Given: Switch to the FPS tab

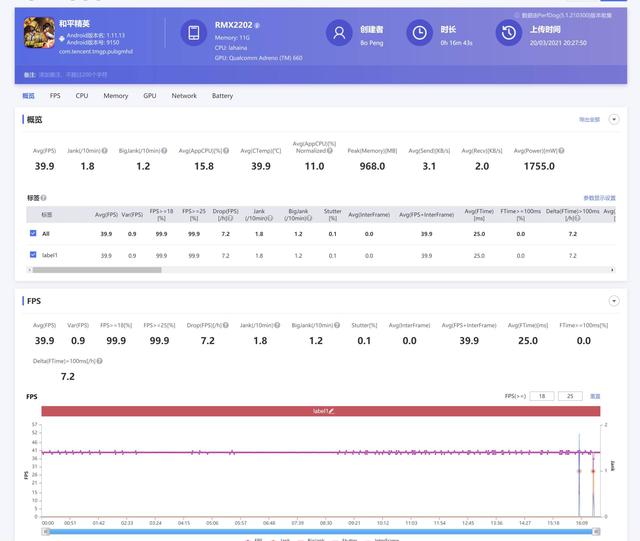Looking at the screenshot, I should click(55, 96).
